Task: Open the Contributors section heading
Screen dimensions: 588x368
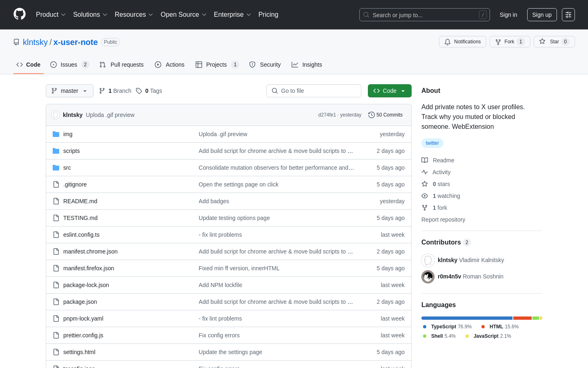Action: click(x=446, y=242)
